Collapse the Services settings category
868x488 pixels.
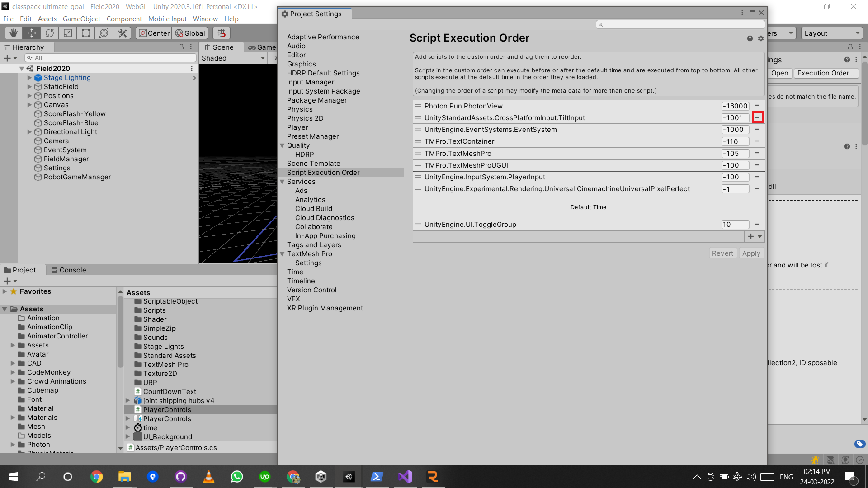click(283, 182)
